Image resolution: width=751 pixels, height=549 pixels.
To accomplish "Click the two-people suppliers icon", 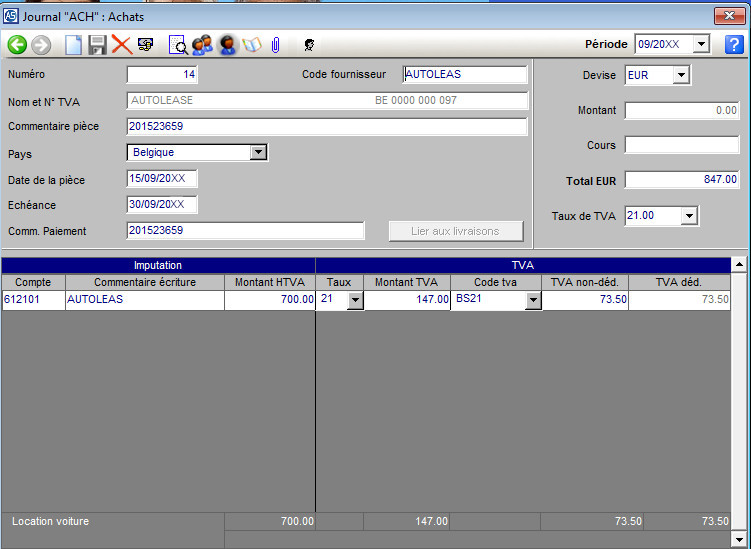I will click(202, 44).
